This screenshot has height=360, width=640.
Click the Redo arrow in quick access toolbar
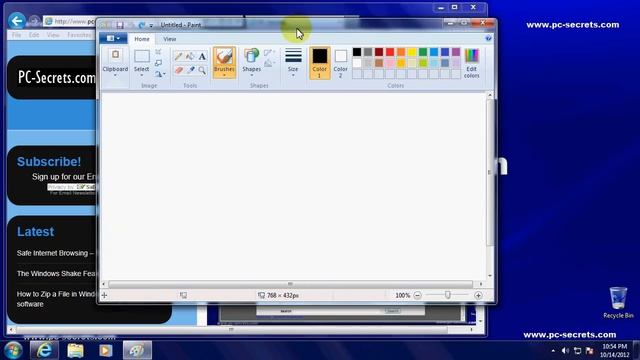coord(142,25)
